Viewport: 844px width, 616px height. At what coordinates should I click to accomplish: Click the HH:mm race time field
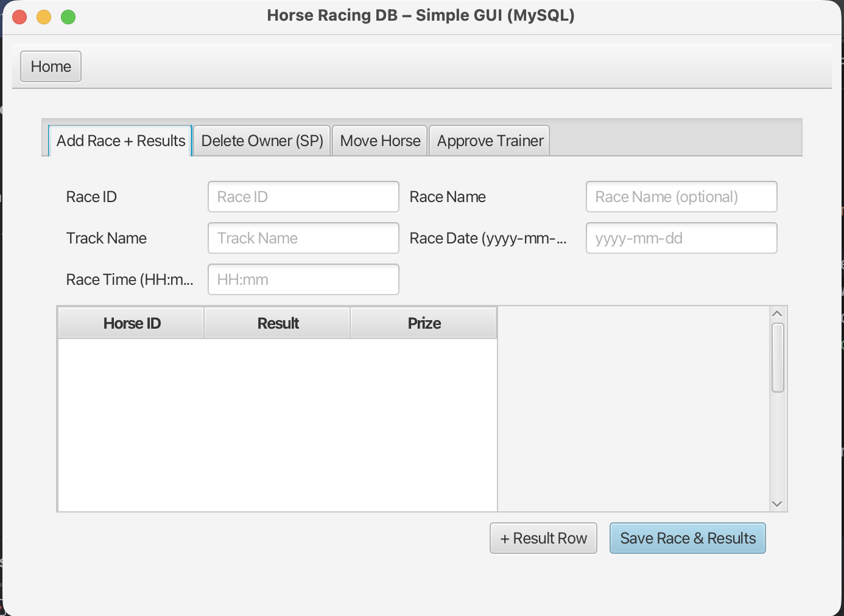pos(303,279)
